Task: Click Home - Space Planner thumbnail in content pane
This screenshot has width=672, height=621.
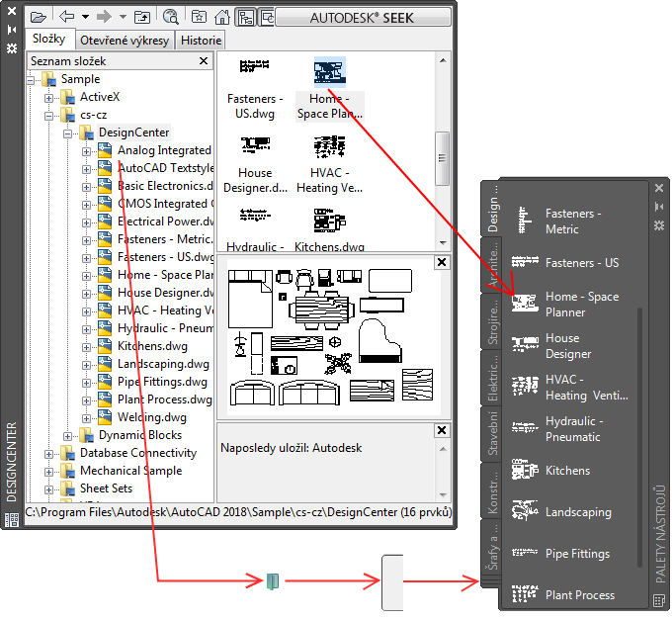Action: (x=329, y=72)
